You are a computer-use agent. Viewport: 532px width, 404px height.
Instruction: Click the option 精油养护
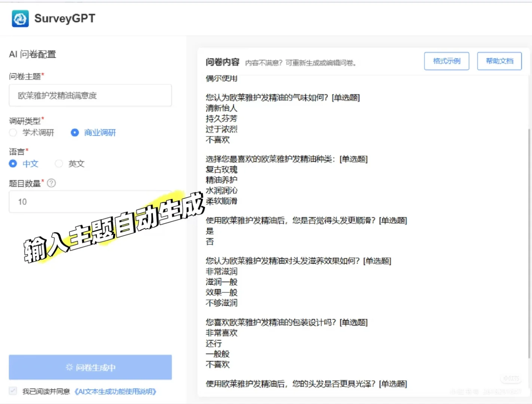[221, 180]
